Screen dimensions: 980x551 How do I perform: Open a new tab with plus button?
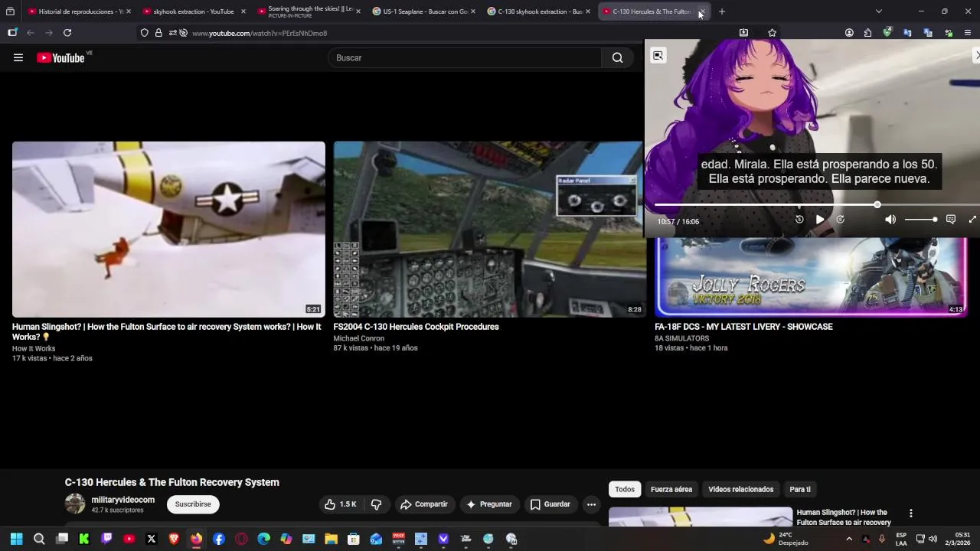tap(721, 11)
